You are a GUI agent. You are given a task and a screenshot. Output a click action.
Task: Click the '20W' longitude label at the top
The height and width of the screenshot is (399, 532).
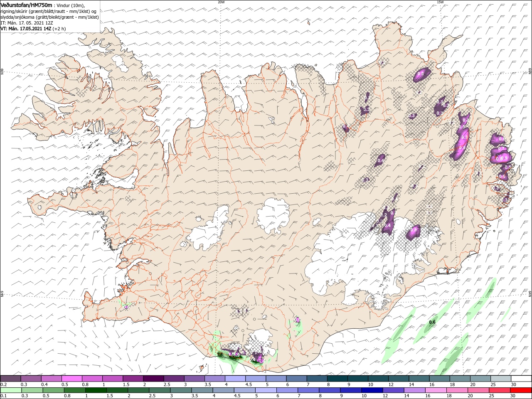pos(221,2)
